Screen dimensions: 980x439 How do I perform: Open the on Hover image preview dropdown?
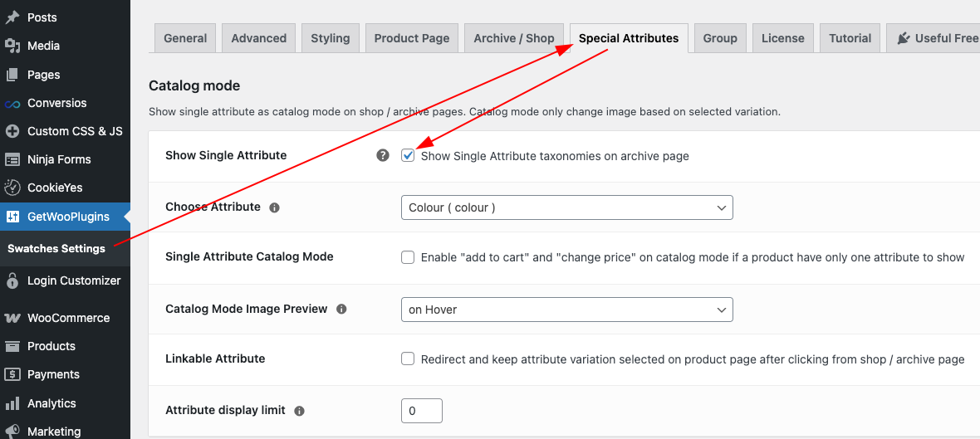(567, 309)
